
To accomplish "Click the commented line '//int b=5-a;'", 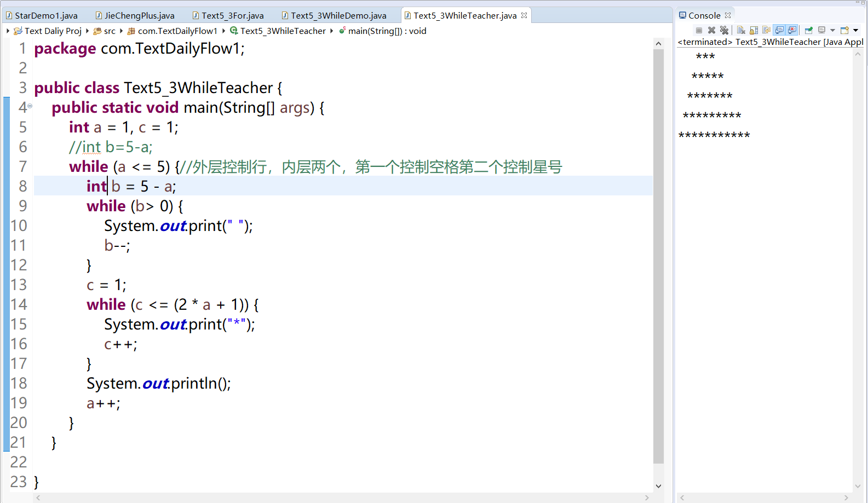I will [111, 147].
